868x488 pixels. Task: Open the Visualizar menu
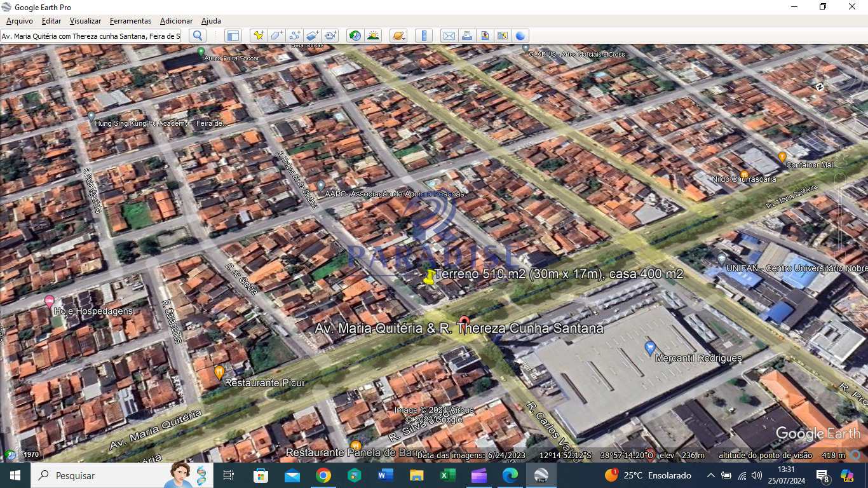click(x=85, y=21)
